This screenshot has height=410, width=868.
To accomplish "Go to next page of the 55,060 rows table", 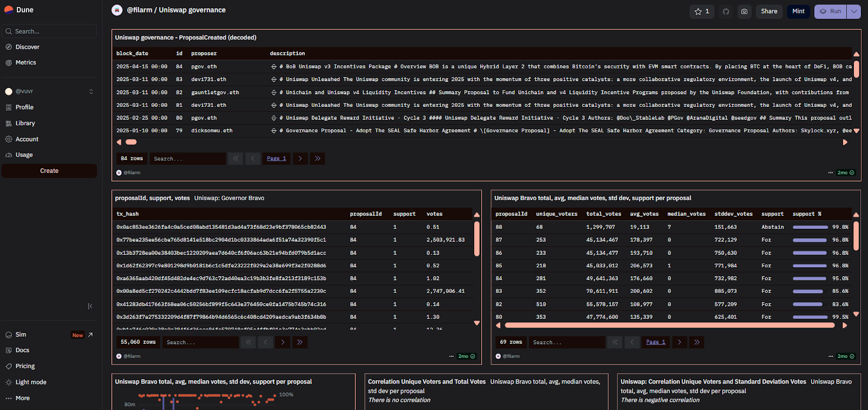I will (283, 342).
